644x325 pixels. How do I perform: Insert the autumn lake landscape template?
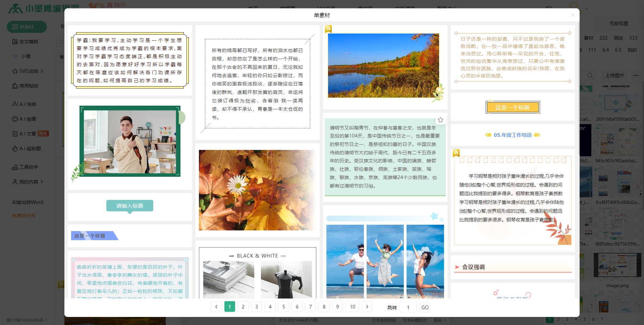(385, 66)
